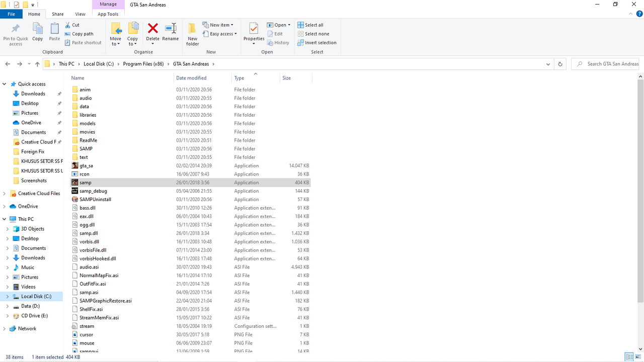Click Program Files (x86) in breadcrumb
The height and width of the screenshot is (362, 644).
143,64
